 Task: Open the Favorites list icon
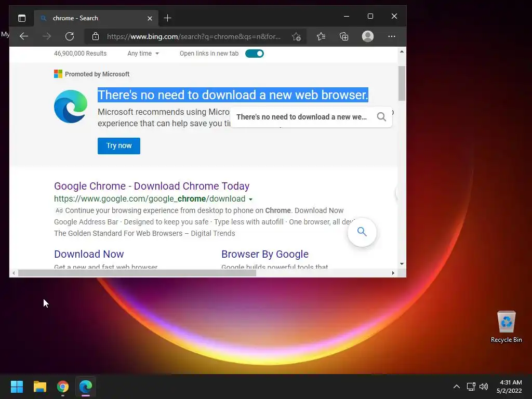tap(321, 36)
